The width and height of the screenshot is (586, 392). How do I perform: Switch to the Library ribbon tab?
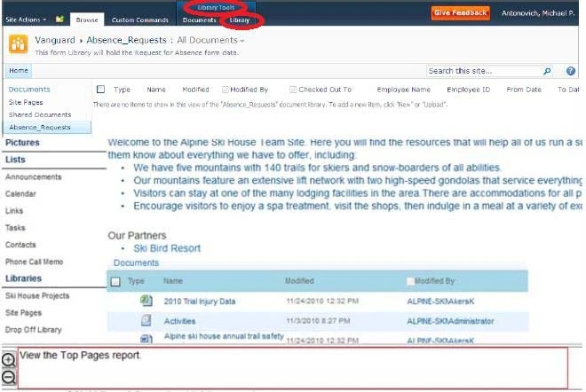click(240, 20)
